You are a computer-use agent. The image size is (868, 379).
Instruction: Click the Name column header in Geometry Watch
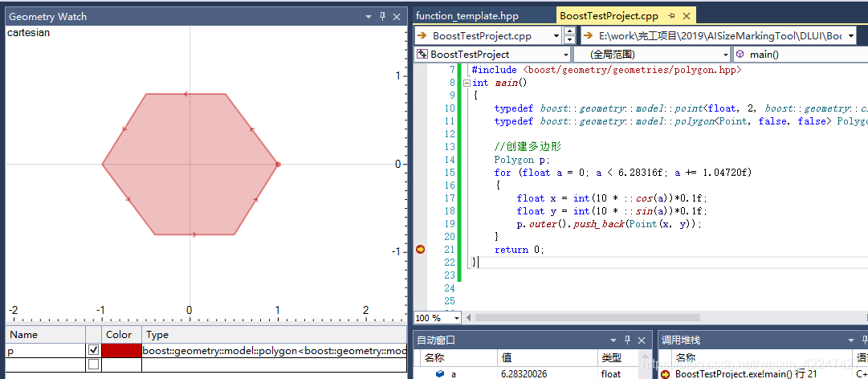[x=46, y=335]
